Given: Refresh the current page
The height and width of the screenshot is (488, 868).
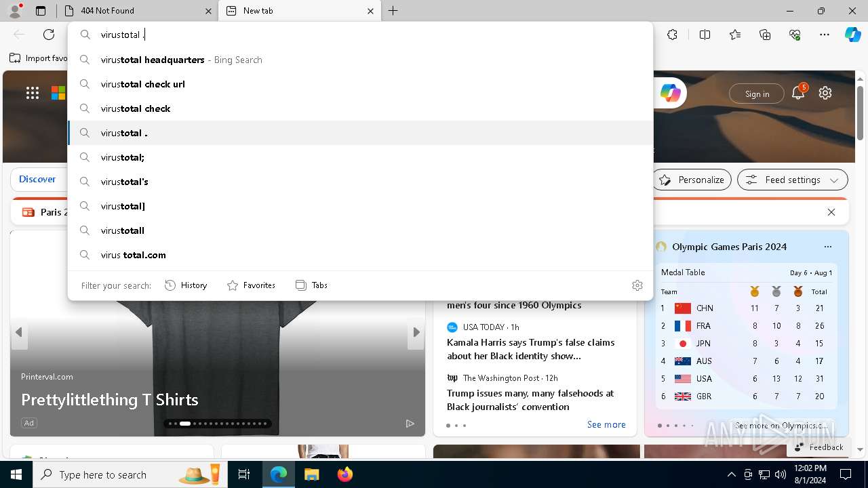Looking at the screenshot, I should point(49,35).
